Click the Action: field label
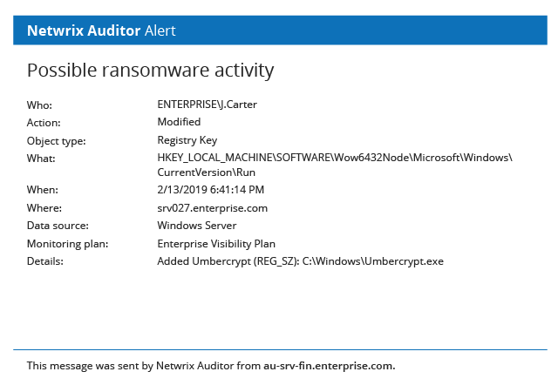Screen dimensions: 558x392 pos(44,123)
